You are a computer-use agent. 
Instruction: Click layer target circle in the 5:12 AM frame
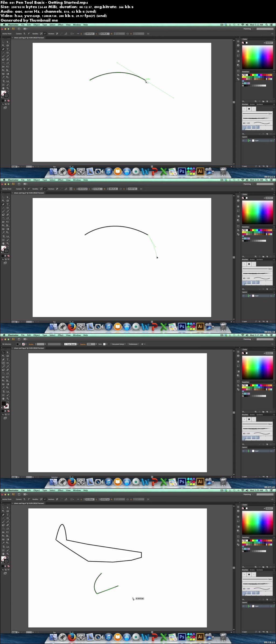(x=271, y=141)
